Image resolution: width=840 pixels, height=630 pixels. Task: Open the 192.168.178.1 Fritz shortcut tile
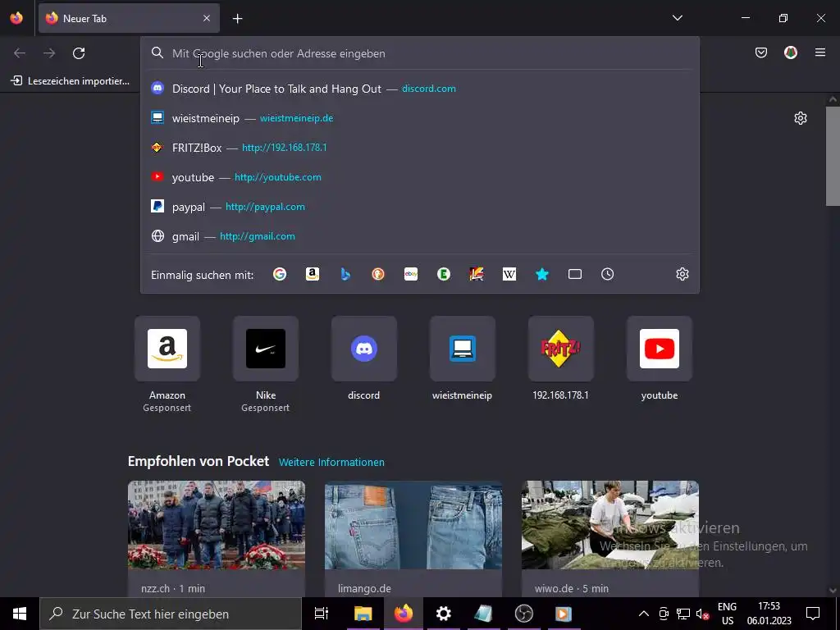561,349
